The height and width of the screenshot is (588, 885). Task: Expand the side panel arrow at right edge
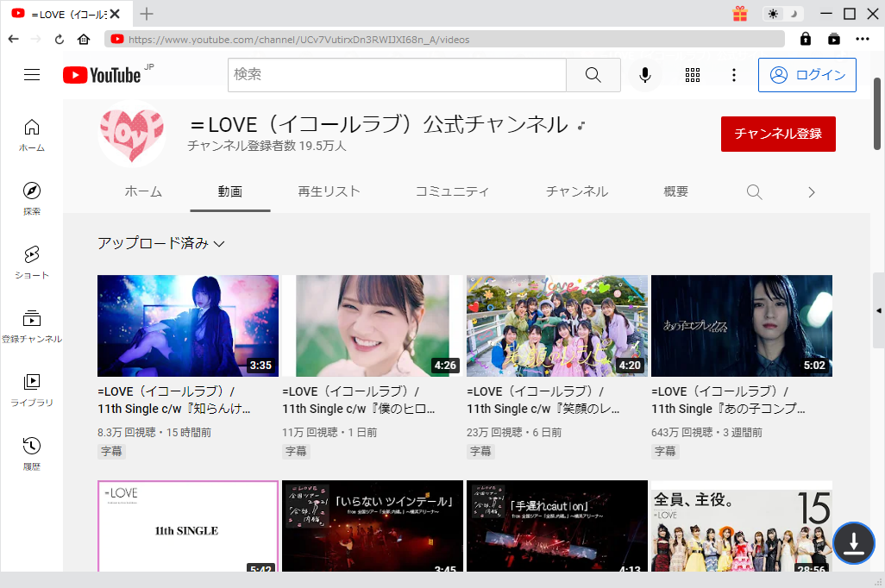[x=879, y=310]
